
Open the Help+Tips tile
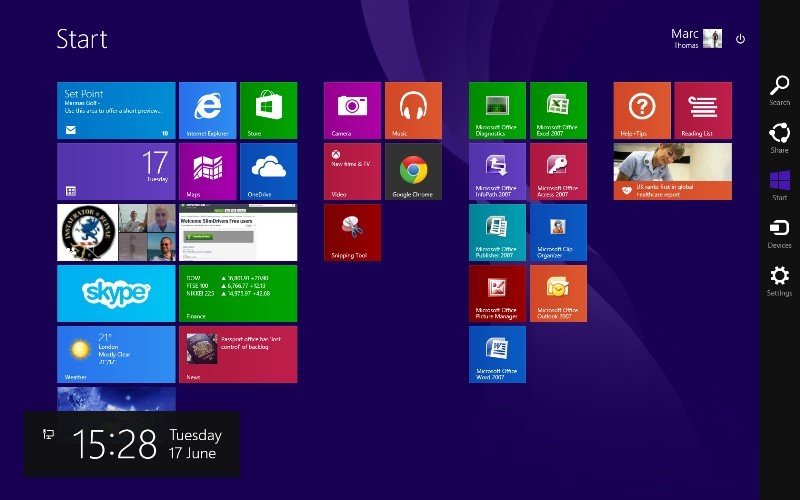642,110
